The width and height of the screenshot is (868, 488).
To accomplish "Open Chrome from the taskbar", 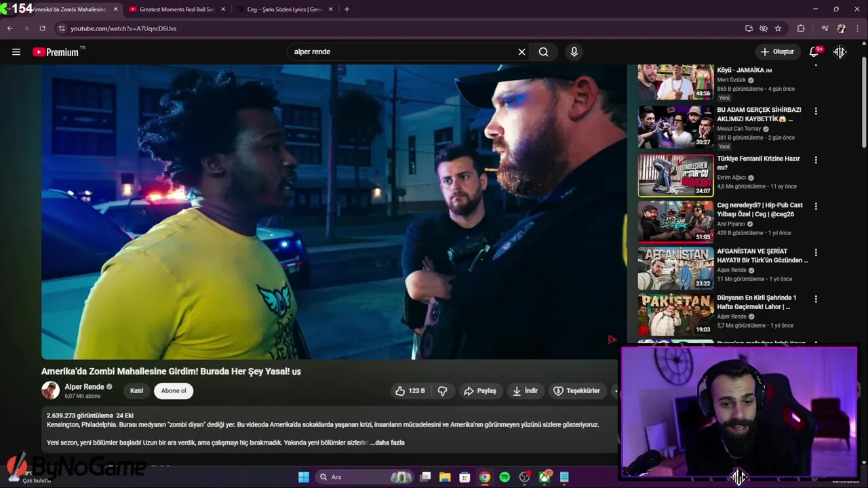I will [484, 477].
